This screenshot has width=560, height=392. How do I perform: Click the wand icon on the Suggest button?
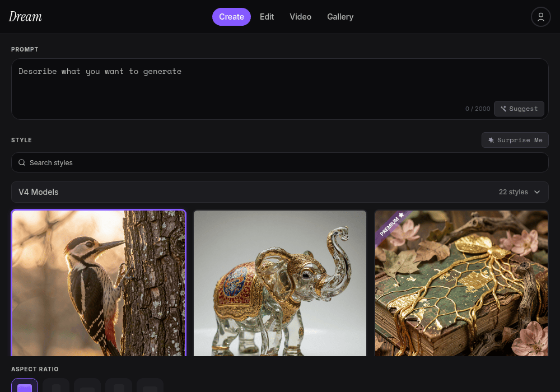point(503,109)
